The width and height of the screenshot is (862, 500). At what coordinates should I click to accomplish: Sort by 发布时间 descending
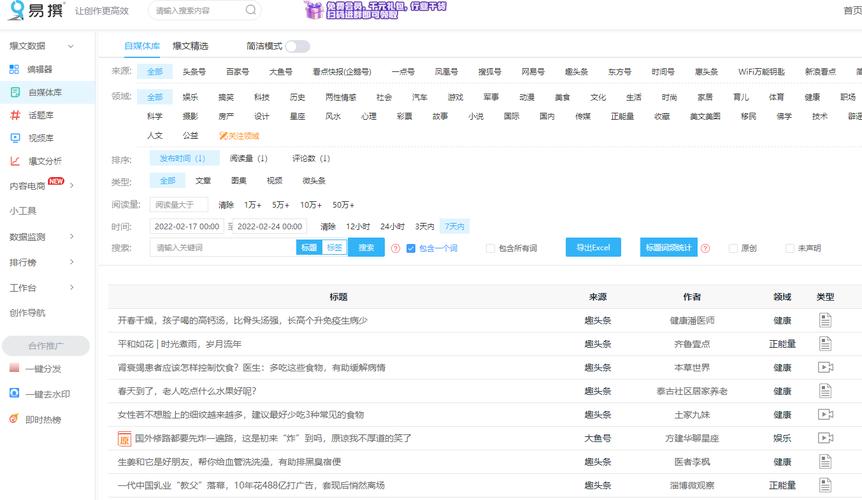click(x=184, y=158)
